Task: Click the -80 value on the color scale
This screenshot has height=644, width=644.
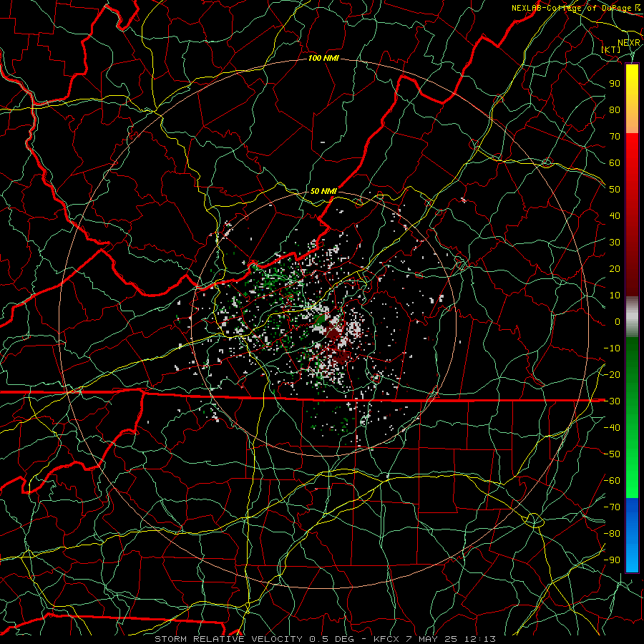Action: pos(612,534)
